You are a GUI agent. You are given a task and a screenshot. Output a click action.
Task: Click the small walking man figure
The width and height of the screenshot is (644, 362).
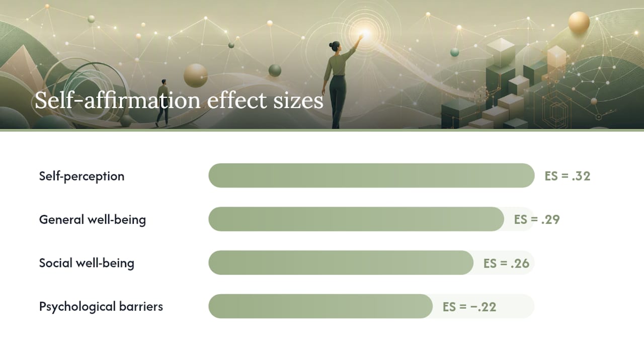pyautogui.click(x=163, y=102)
